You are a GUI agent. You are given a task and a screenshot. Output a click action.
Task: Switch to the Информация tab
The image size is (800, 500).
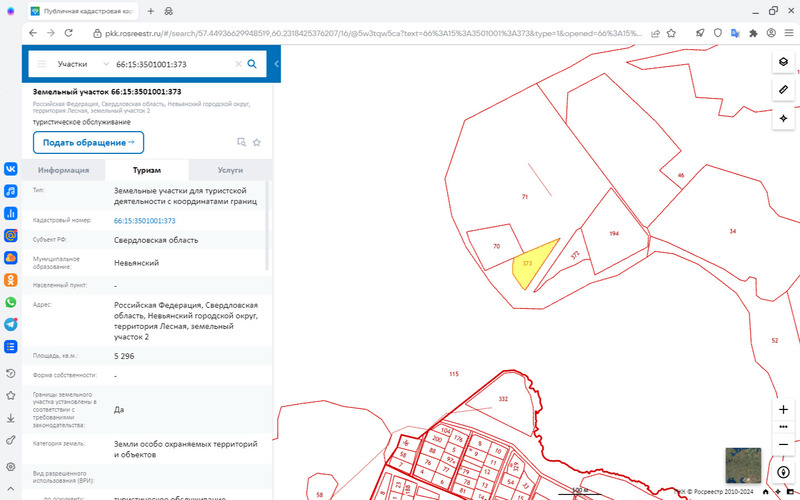tap(63, 170)
